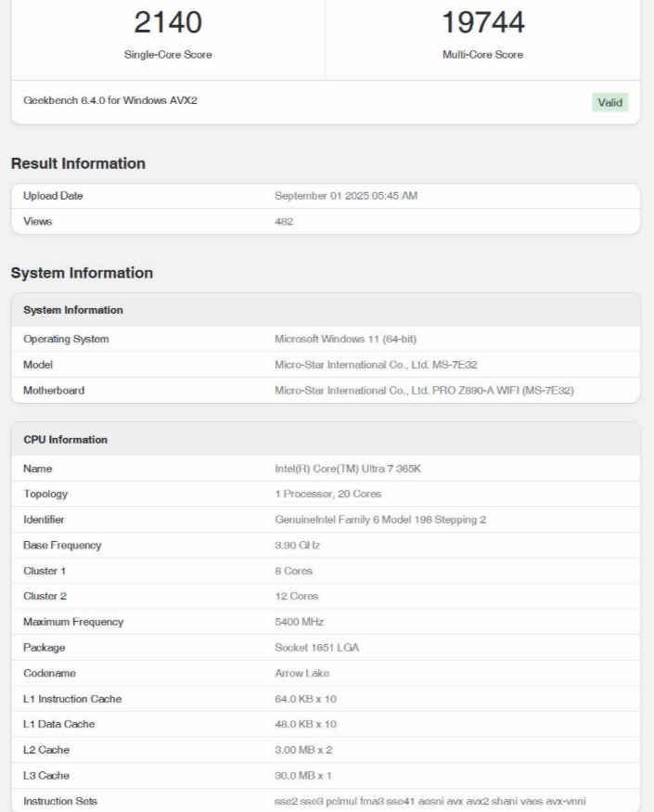Click the Identifier row label

tap(44, 520)
